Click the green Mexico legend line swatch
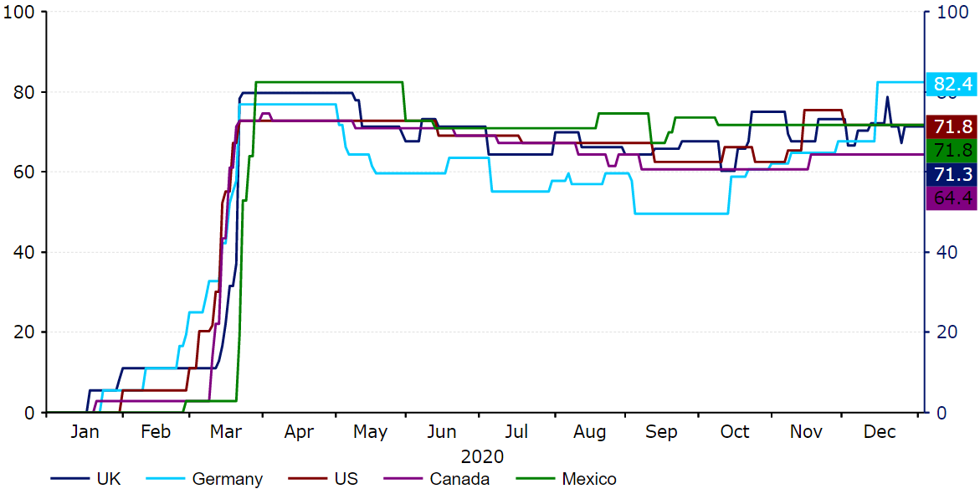 pos(533,479)
